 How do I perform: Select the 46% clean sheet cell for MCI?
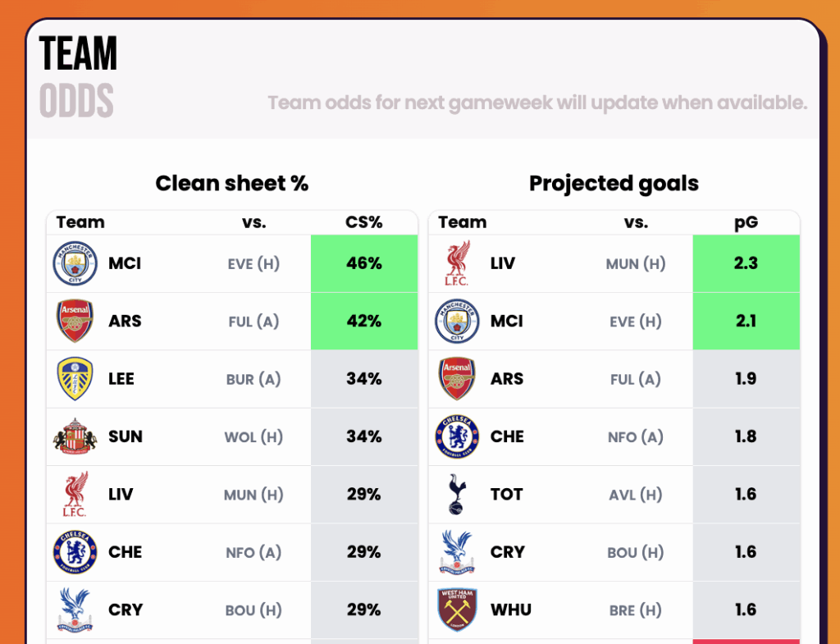364,264
